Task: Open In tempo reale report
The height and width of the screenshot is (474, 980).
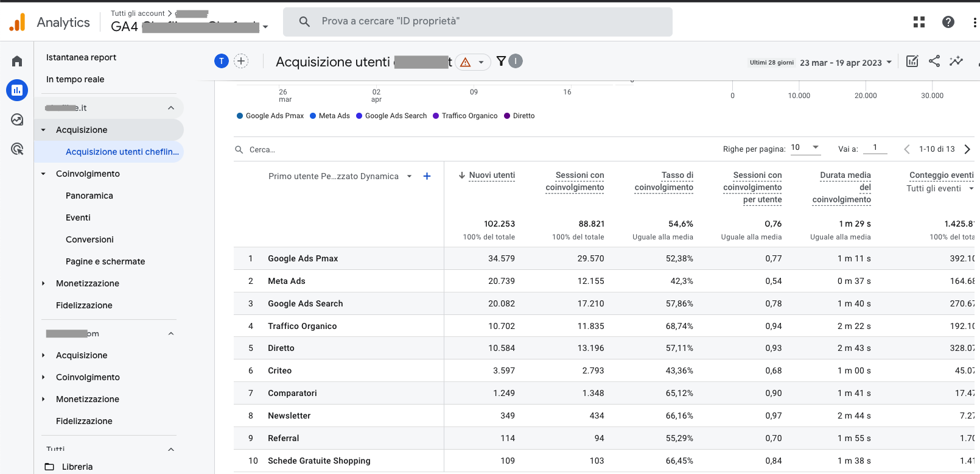Action: pyautogui.click(x=75, y=79)
